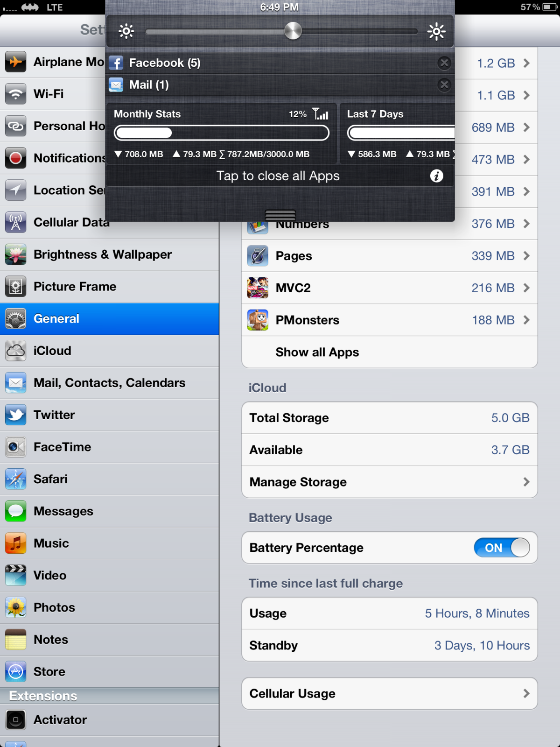Tap the Safari compass icon
Image resolution: width=560 pixels, height=747 pixels.
(16, 479)
